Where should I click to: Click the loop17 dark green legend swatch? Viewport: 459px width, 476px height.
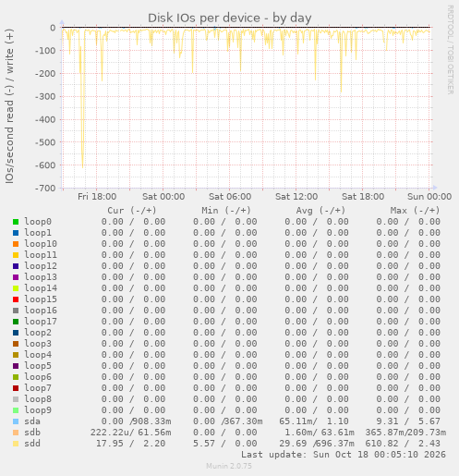click(16, 322)
